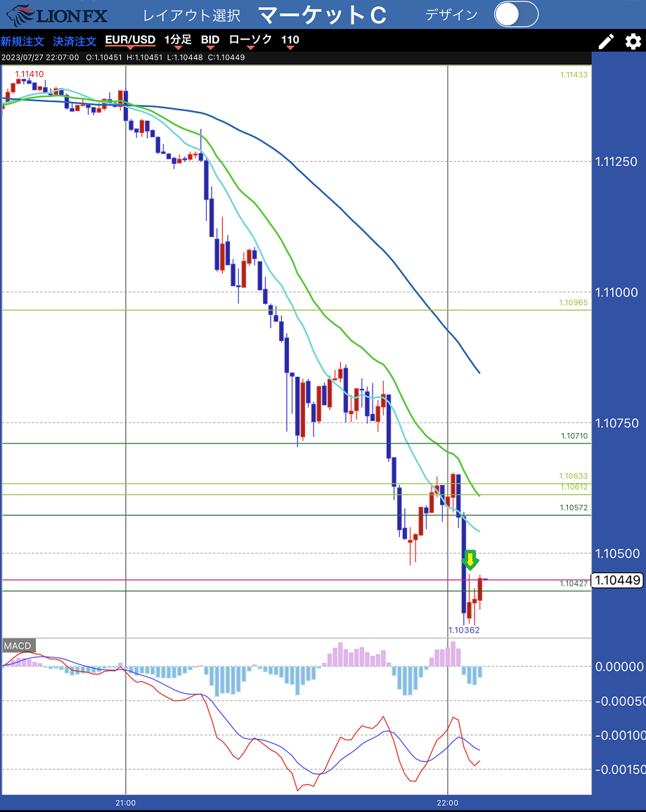Tap the 1.11433 top line label
646x812 pixels.
tap(574, 75)
